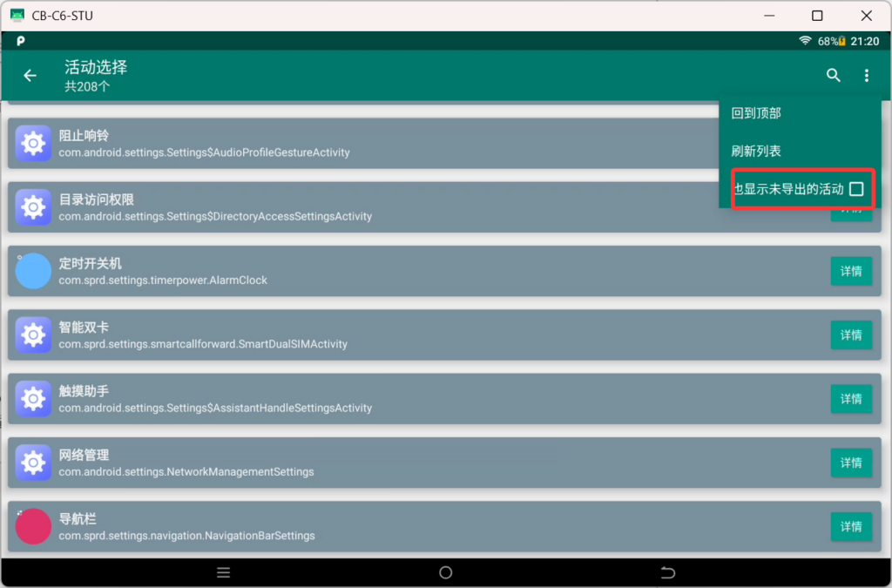Click the gear icon for 阻止响铃

coord(33,144)
